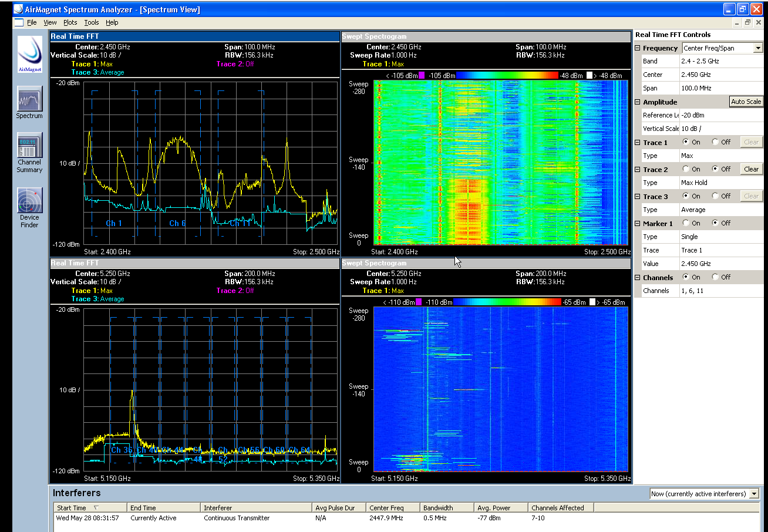This screenshot has width=768, height=532.
Task: Edit the Reference Level value -20 dBm
Action: pos(721,115)
